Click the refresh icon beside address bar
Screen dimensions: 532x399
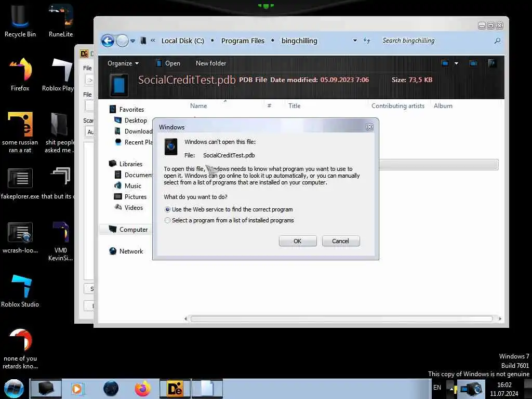coord(367,41)
